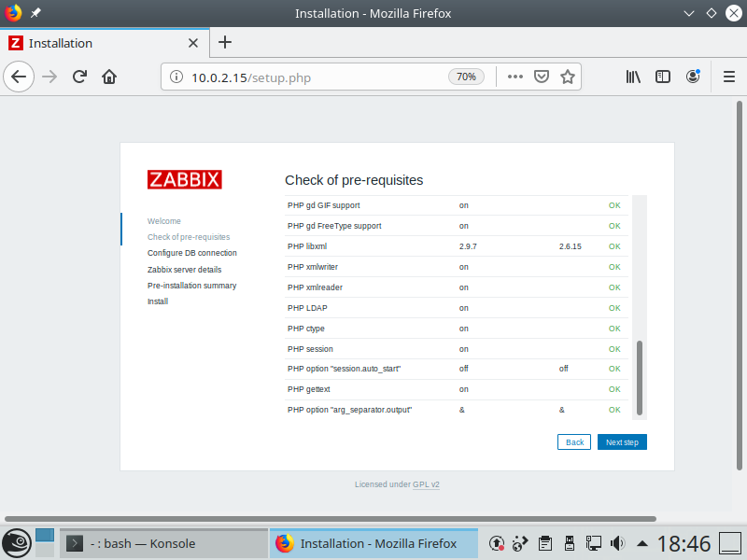Click the page horizontal scrollbar
The height and width of the screenshot is (560, 747).
(331, 519)
